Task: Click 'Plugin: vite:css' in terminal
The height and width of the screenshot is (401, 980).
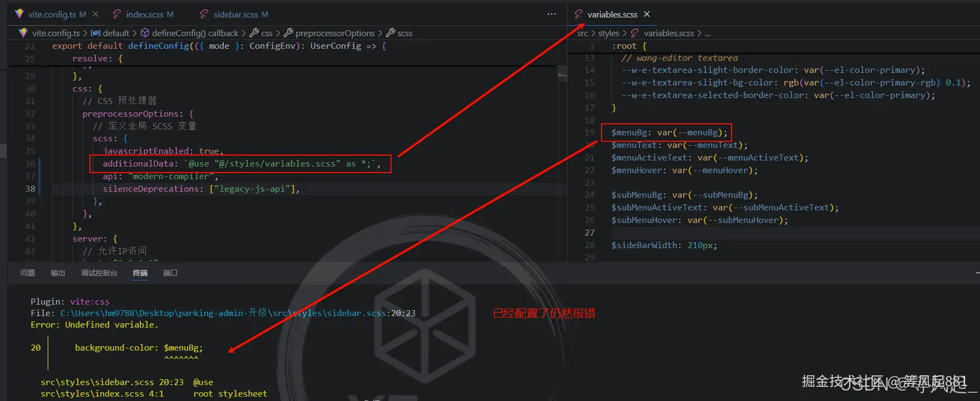Action: coord(70,302)
